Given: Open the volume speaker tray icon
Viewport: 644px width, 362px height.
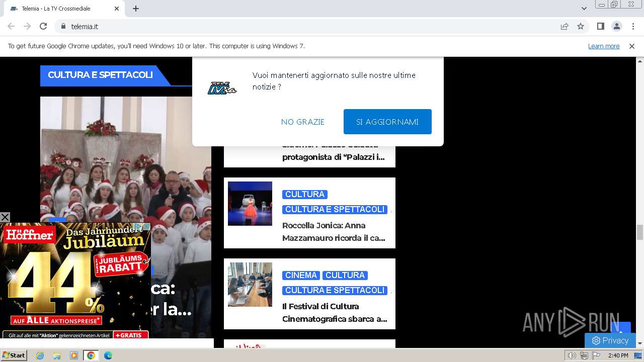Looking at the screenshot, I should point(572,355).
